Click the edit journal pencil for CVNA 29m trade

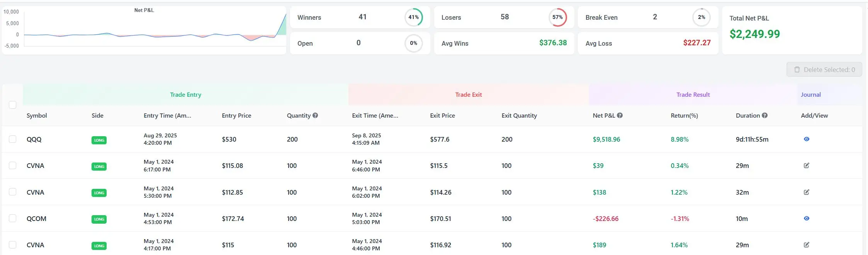point(807,165)
